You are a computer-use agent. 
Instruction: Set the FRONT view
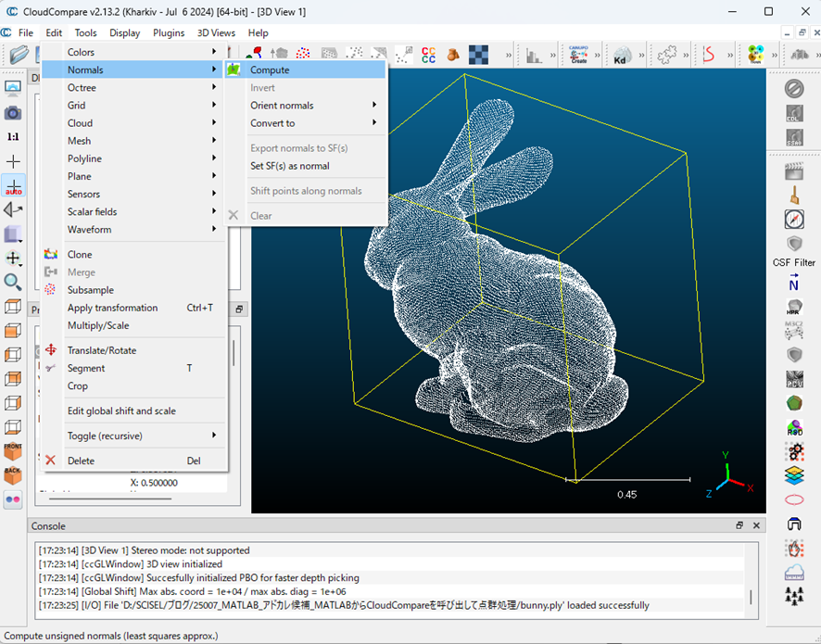tap(13, 452)
